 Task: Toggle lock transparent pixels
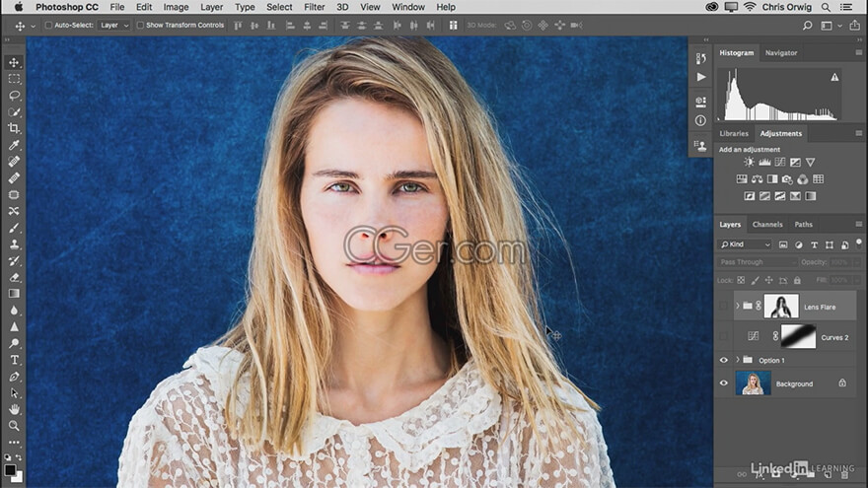(x=741, y=280)
